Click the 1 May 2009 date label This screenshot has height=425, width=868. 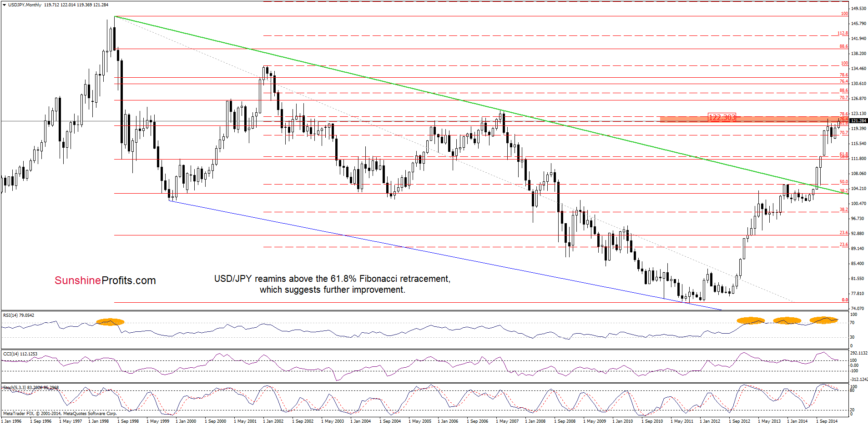coord(595,421)
